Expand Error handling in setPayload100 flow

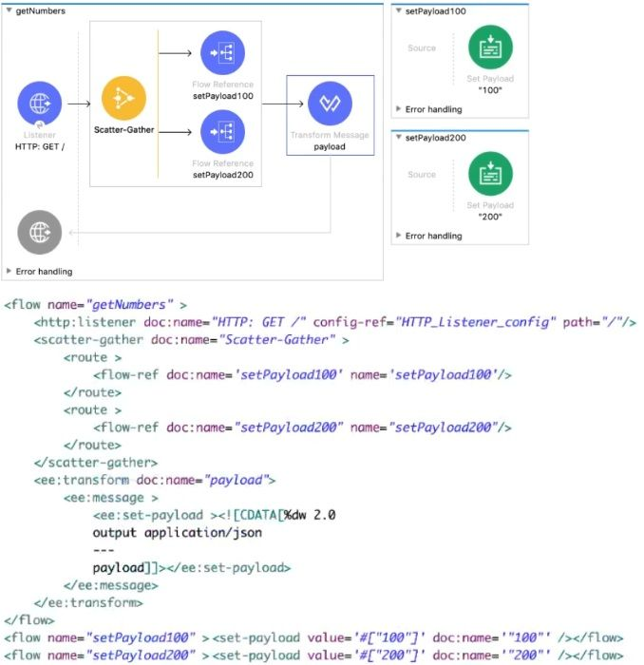(398, 109)
